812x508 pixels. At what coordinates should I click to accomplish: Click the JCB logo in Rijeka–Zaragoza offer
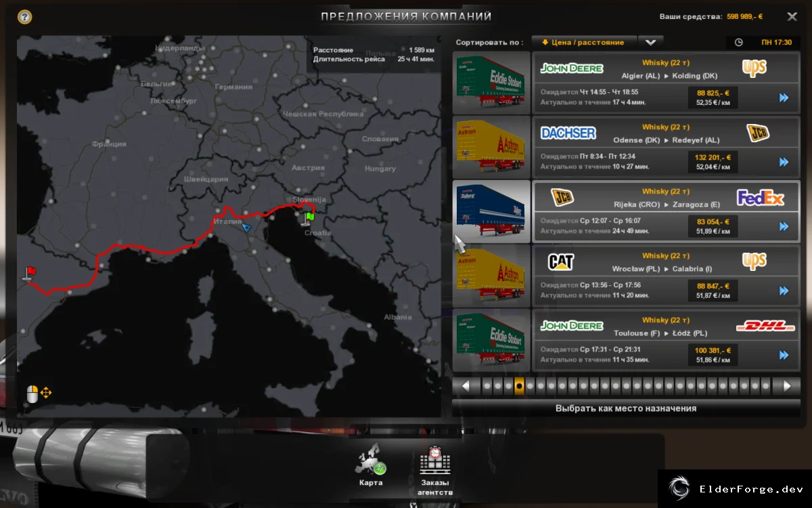tap(562, 197)
